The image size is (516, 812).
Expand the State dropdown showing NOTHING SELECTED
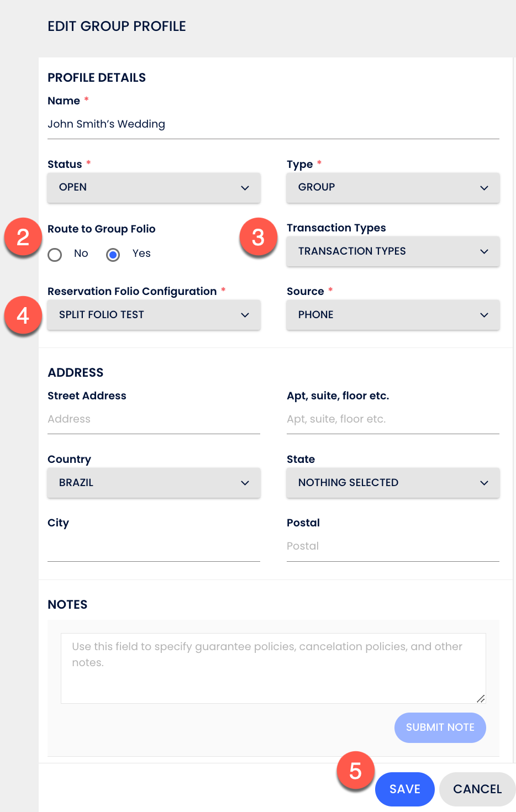(x=393, y=483)
